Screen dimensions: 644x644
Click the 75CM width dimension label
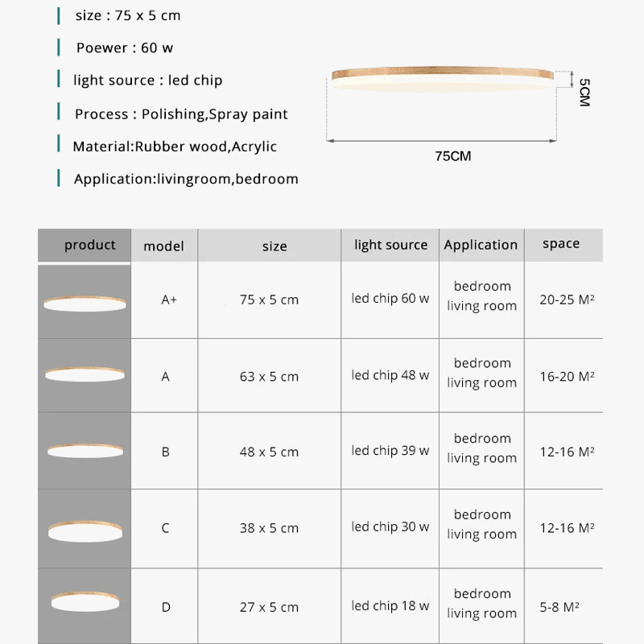click(x=452, y=156)
